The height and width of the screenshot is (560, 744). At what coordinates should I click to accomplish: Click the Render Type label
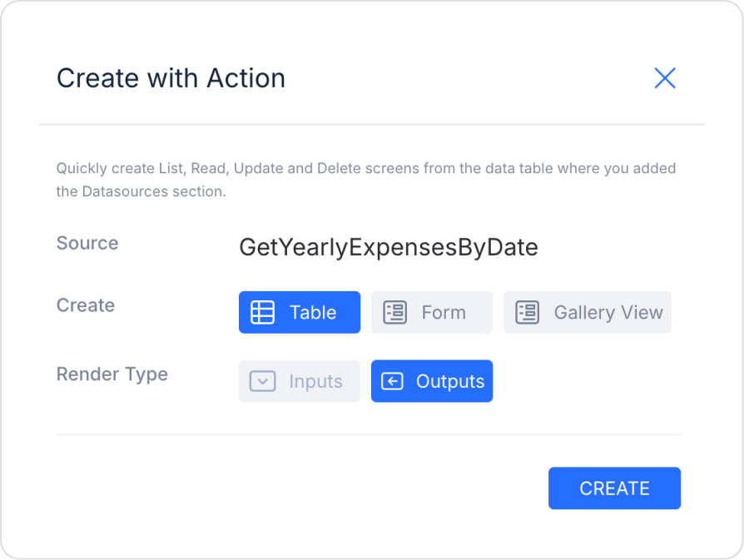[x=112, y=374]
